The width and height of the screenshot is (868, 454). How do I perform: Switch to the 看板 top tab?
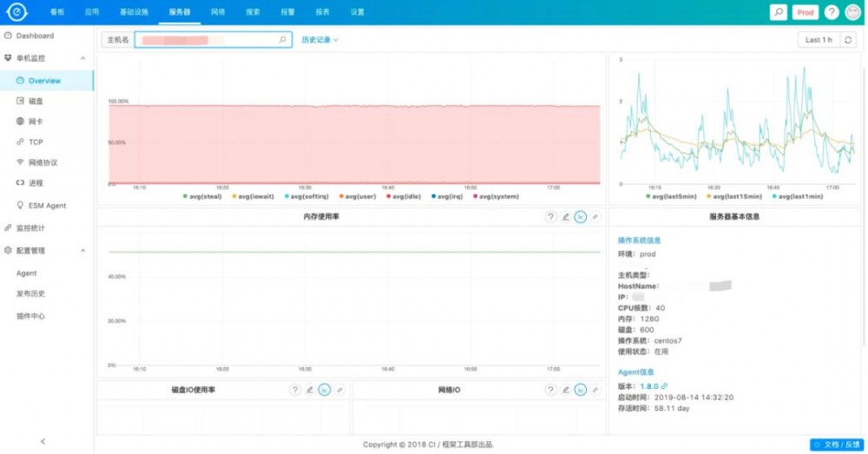pyautogui.click(x=57, y=11)
